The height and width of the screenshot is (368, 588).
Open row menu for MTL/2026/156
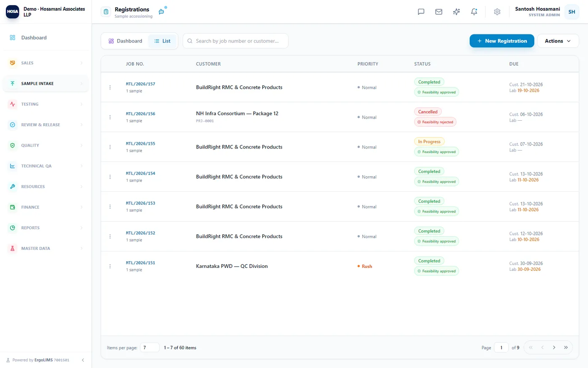pos(110,117)
